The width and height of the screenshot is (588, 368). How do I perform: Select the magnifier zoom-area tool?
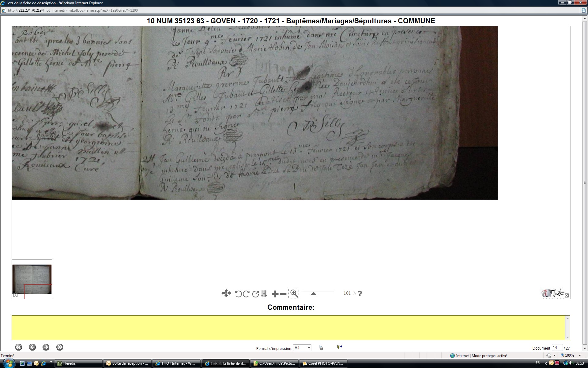tap(294, 293)
